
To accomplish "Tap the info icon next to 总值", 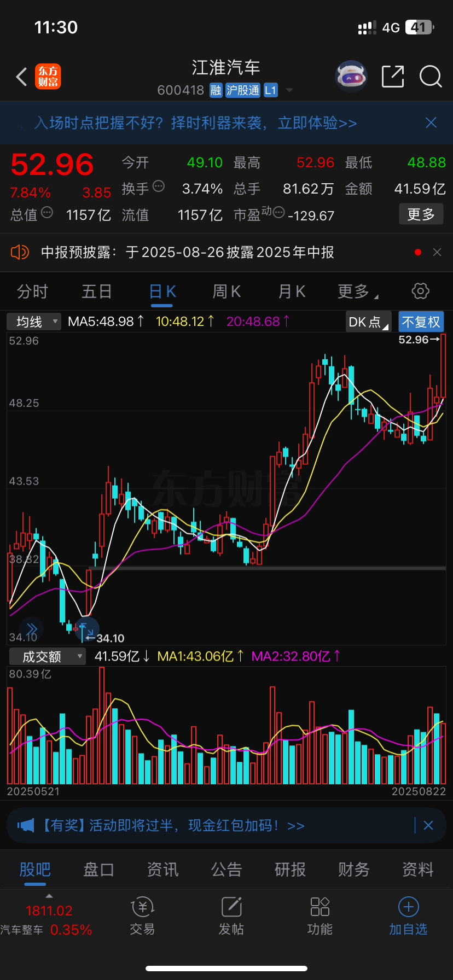I will click(47, 213).
